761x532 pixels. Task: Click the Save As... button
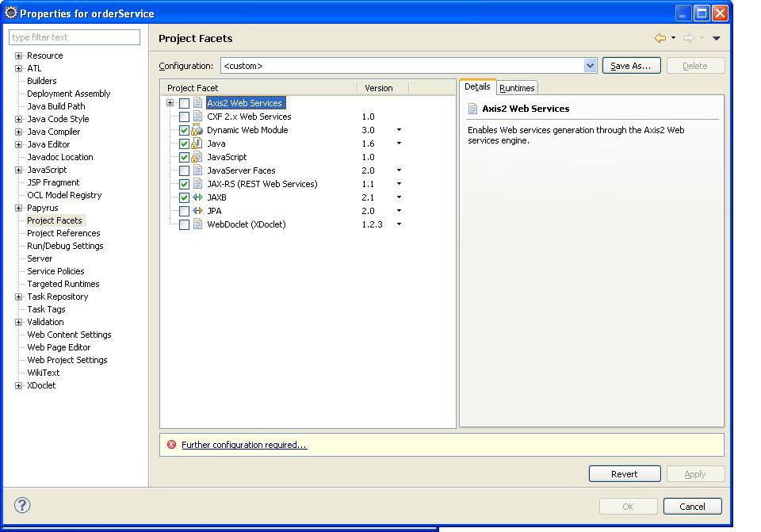631,66
